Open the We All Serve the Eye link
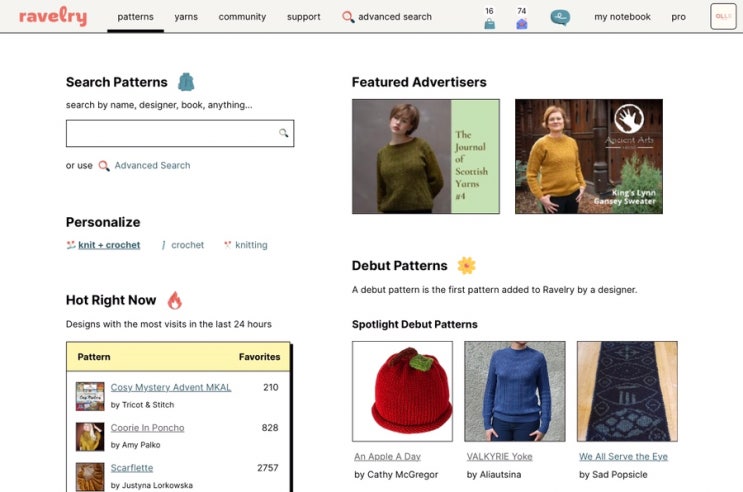 (623, 456)
